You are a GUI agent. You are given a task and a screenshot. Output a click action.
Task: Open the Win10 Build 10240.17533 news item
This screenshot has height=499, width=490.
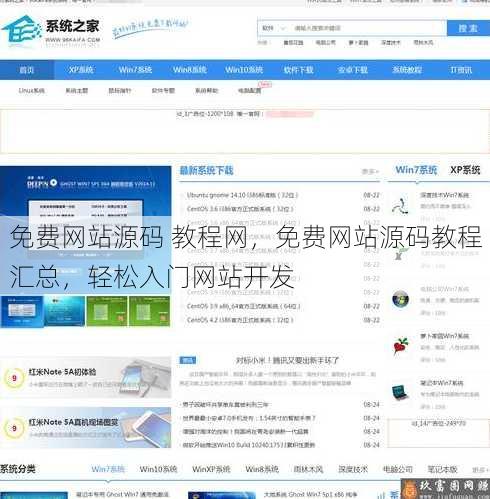coord(248,445)
